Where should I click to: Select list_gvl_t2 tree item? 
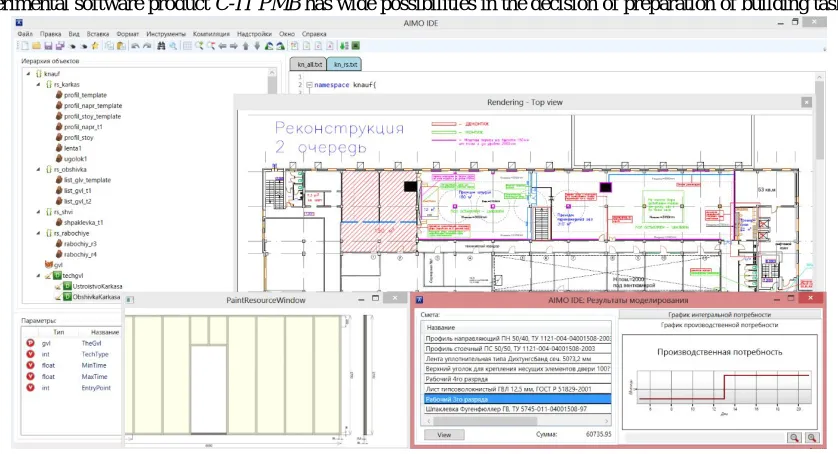coord(77,201)
